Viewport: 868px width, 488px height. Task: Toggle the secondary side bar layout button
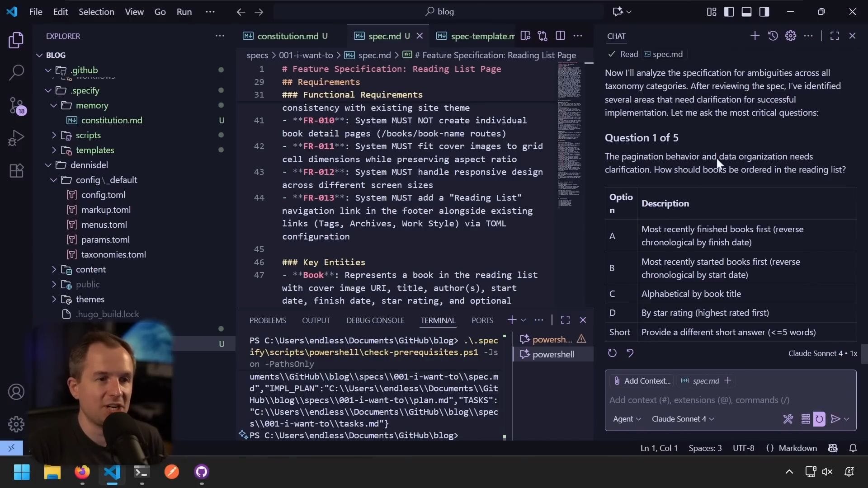click(x=764, y=12)
